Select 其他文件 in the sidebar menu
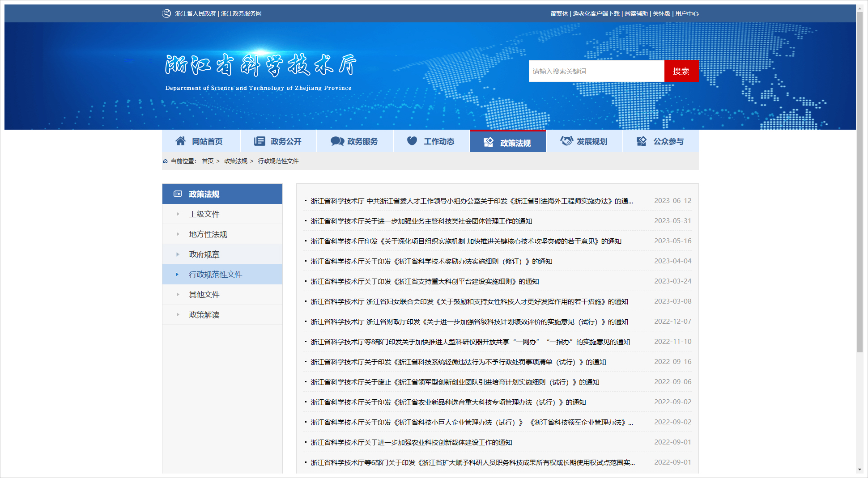The width and height of the screenshot is (868, 478). (x=204, y=295)
